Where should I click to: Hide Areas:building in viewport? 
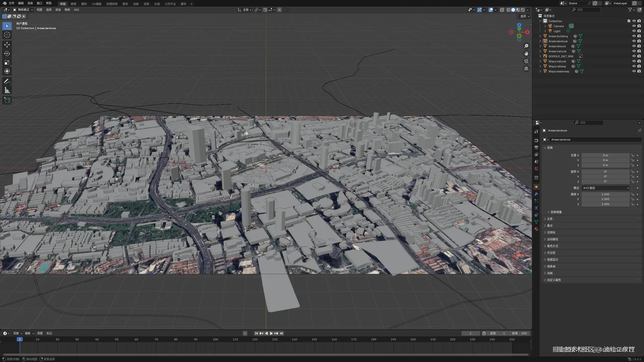[x=634, y=36]
